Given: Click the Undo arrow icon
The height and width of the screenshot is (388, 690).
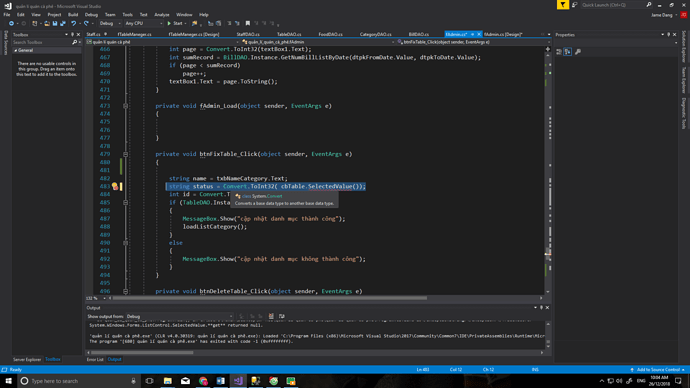Looking at the screenshot, I should click(x=73, y=23).
